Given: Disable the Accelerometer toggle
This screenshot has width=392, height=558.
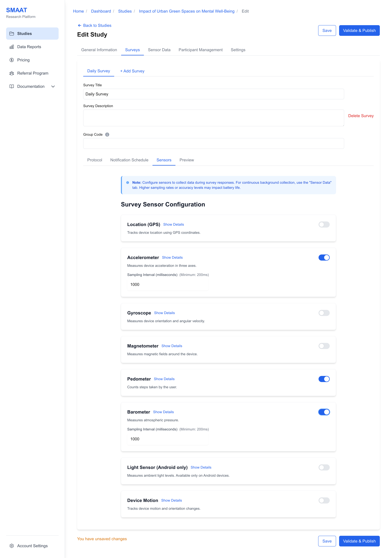Looking at the screenshot, I should click(324, 258).
